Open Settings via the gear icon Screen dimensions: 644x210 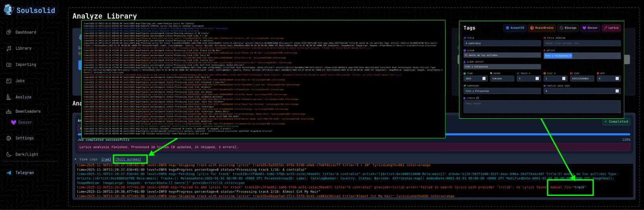click(9, 138)
